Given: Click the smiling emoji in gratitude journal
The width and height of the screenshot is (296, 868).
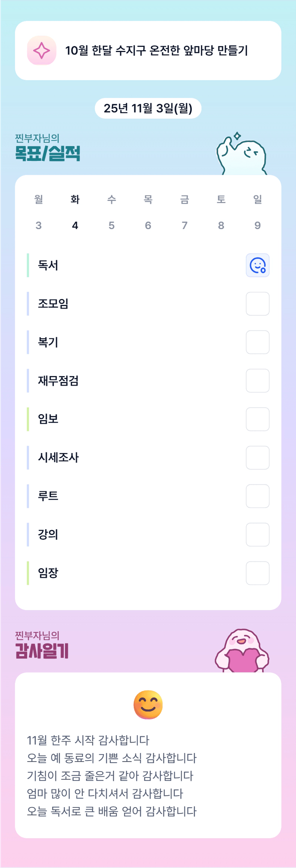Looking at the screenshot, I should coord(148,705).
